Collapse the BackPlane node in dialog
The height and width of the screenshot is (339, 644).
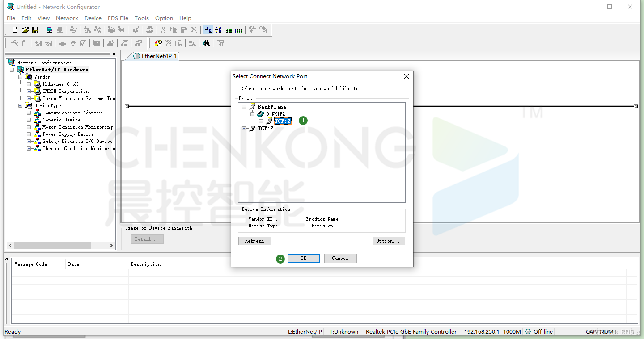[x=244, y=107]
